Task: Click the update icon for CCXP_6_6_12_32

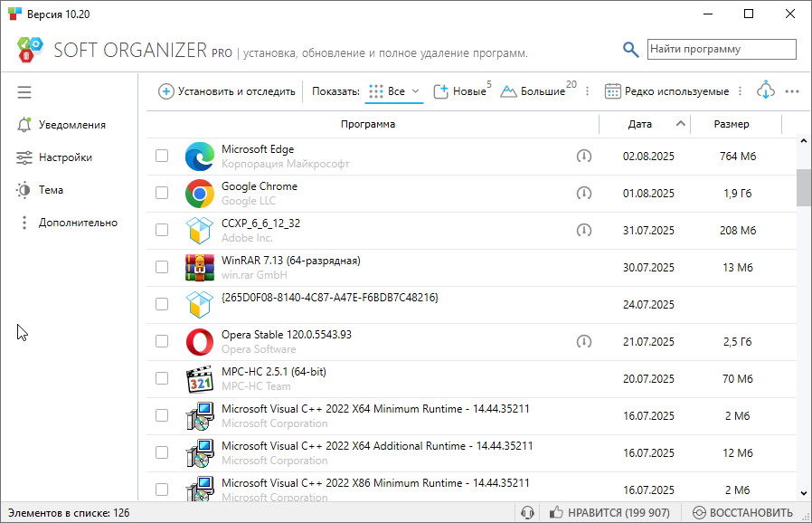Action: pyautogui.click(x=583, y=230)
